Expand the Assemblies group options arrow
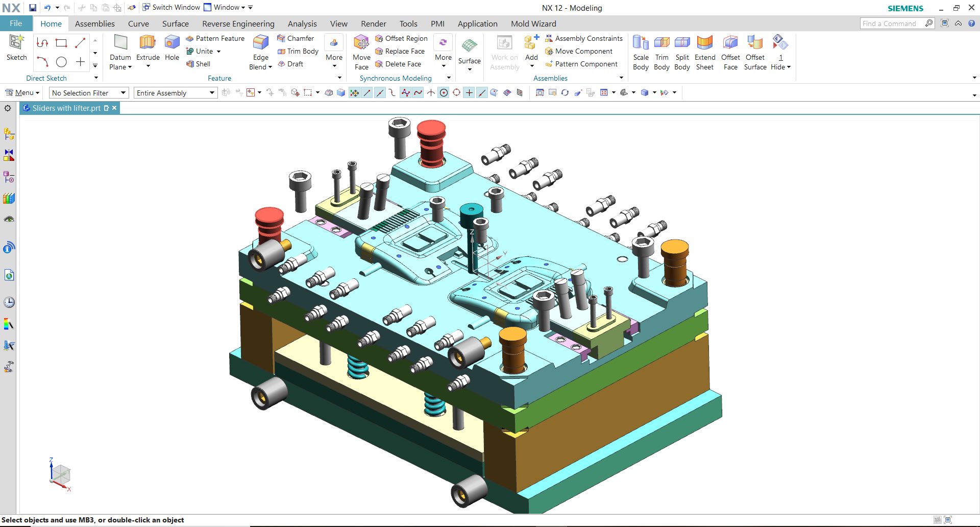 click(621, 78)
